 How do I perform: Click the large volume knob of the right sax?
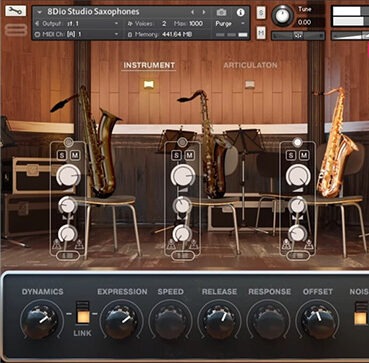click(298, 175)
